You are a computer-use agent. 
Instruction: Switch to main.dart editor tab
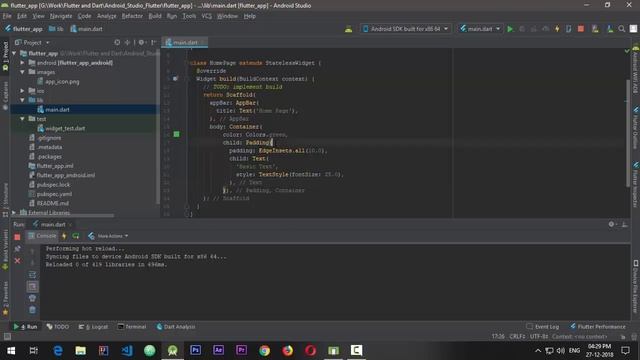click(185, 42)
